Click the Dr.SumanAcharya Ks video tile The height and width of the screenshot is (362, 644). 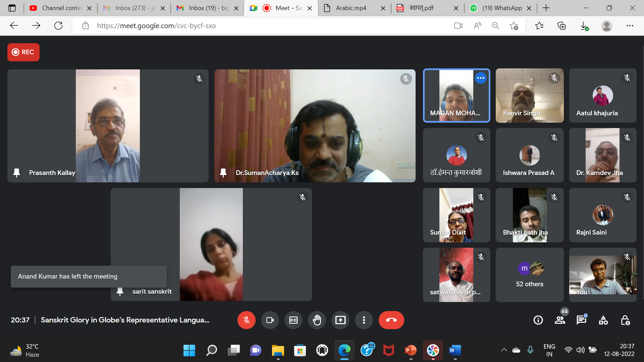[315, 126]
